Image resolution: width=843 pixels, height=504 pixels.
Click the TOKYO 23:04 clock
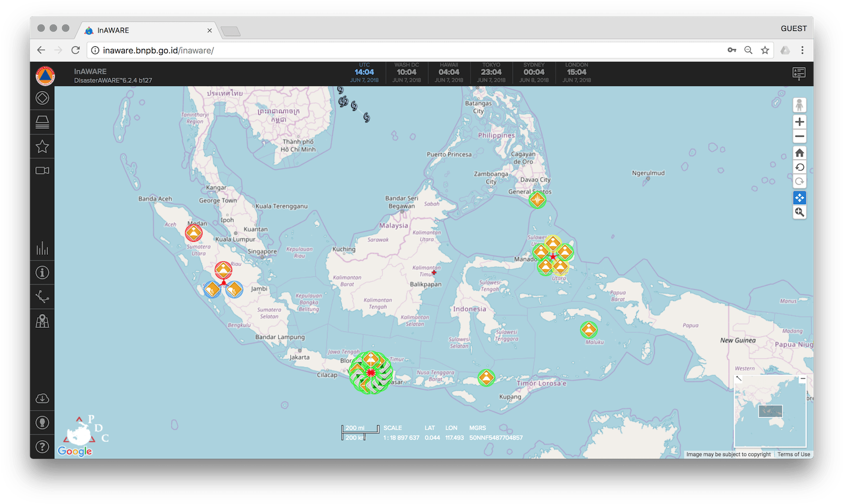(491, 73)
